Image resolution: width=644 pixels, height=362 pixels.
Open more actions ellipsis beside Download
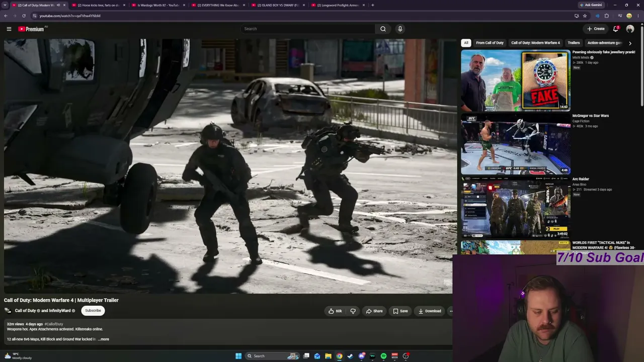(450, 311)
